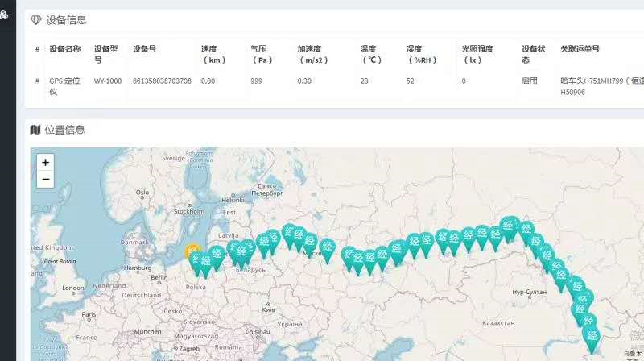
Task: Click the speed value 0.00
Action: (208, 81)
